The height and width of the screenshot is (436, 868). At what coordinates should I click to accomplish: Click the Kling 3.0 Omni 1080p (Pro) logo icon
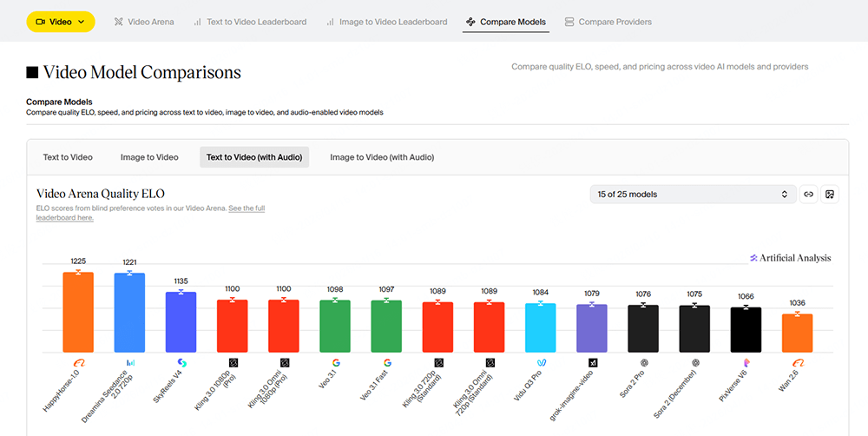pos(285,363)
